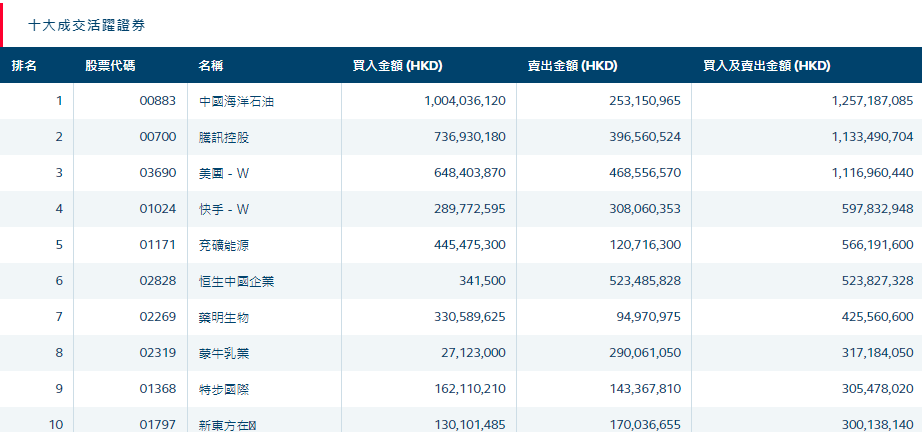Select stock code 02319
922x432 pixels.
tap(158, 353)
